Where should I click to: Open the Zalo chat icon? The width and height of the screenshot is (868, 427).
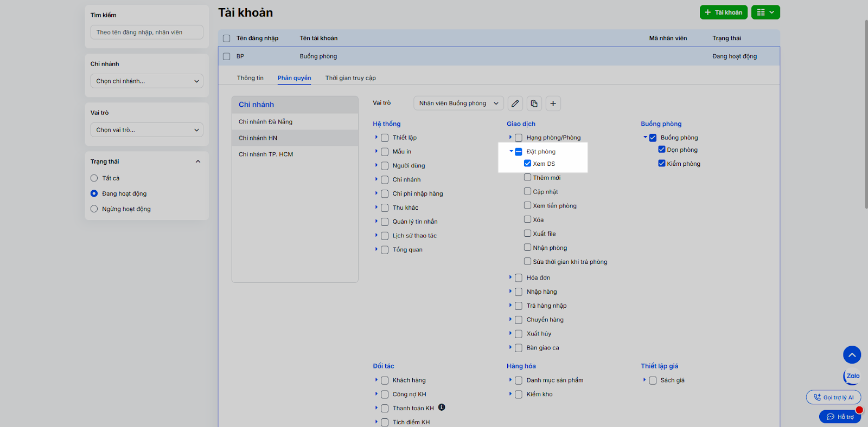pos(852,376)
